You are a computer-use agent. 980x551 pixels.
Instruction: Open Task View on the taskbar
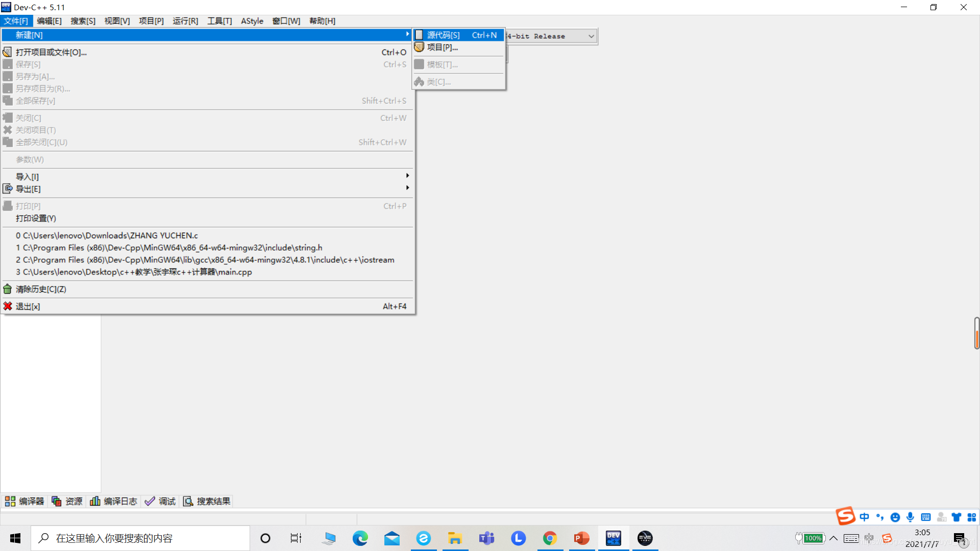pos(296,538)
